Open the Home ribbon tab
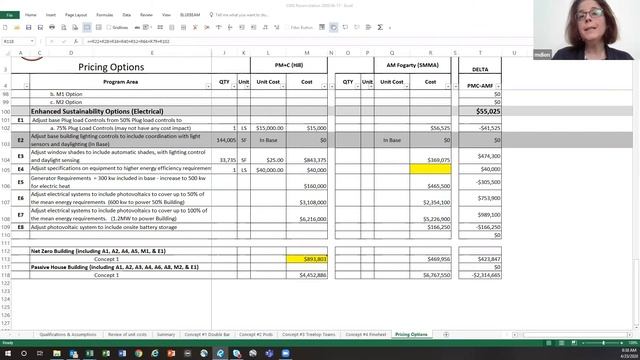This screenshot has width=640, height=360. pos(31,15)
